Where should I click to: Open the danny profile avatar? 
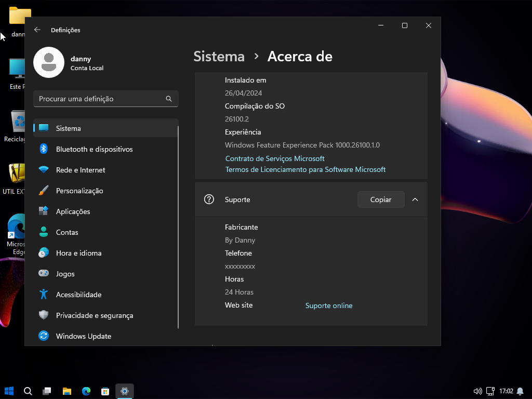click(x=49, y=62)
